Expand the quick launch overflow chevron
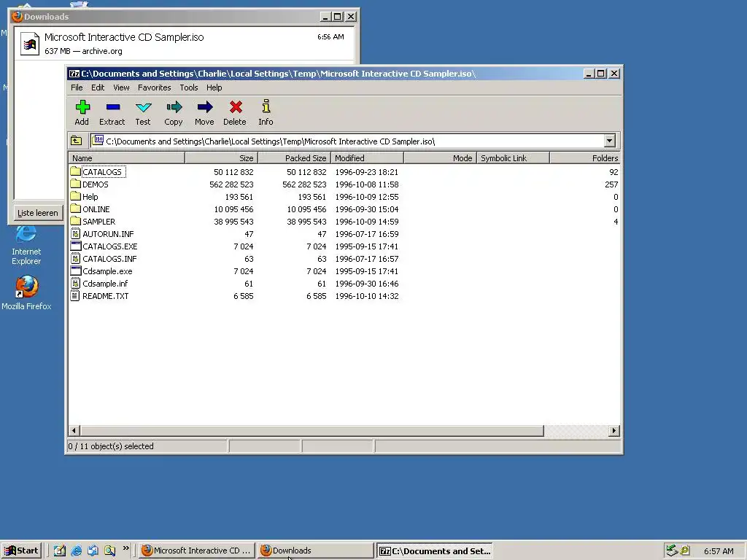This screenshot has height=560, width=747. pos(125,548)
